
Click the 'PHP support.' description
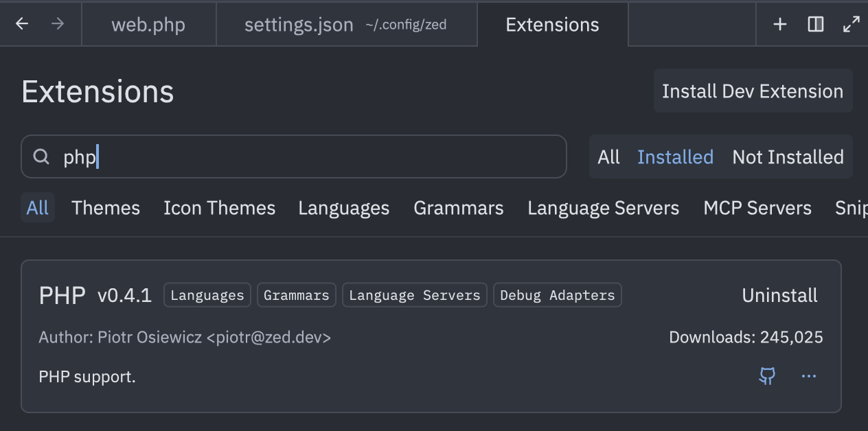(87, 377)
